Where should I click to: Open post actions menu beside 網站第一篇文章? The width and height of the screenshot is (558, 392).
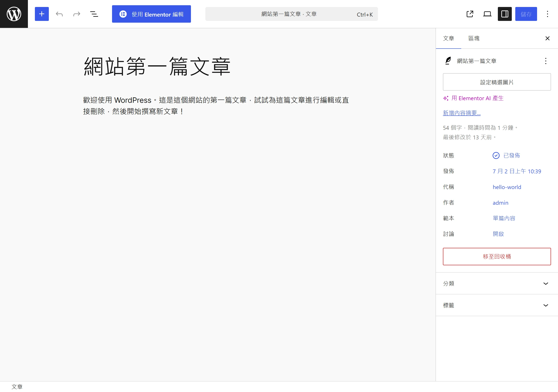click(x=546, y=61)
